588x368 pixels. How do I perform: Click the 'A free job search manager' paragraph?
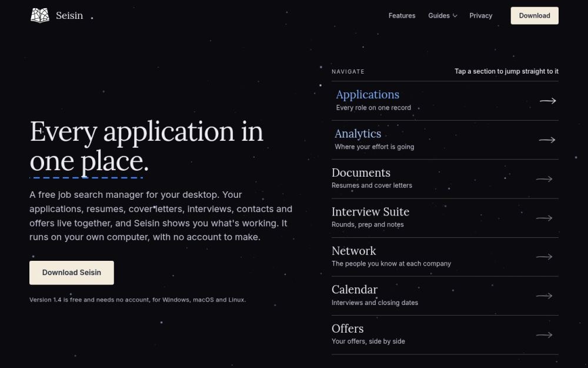point(161,216)
